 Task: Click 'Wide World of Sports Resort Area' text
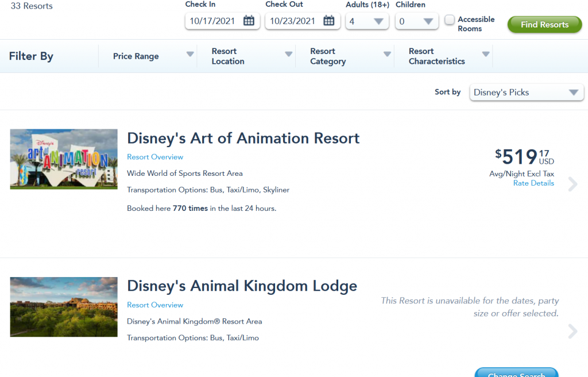[x=184, y=174]
